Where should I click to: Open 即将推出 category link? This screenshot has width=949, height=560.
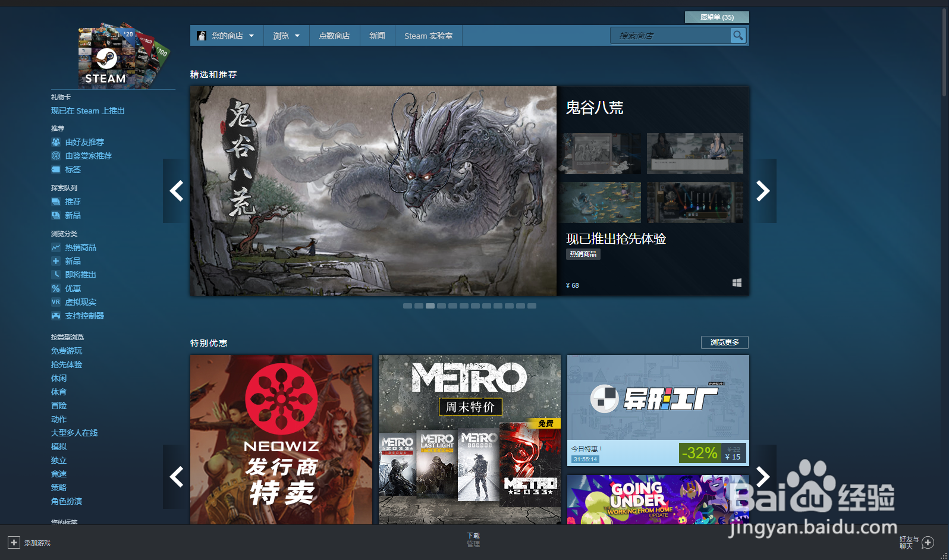coord(81,275)
